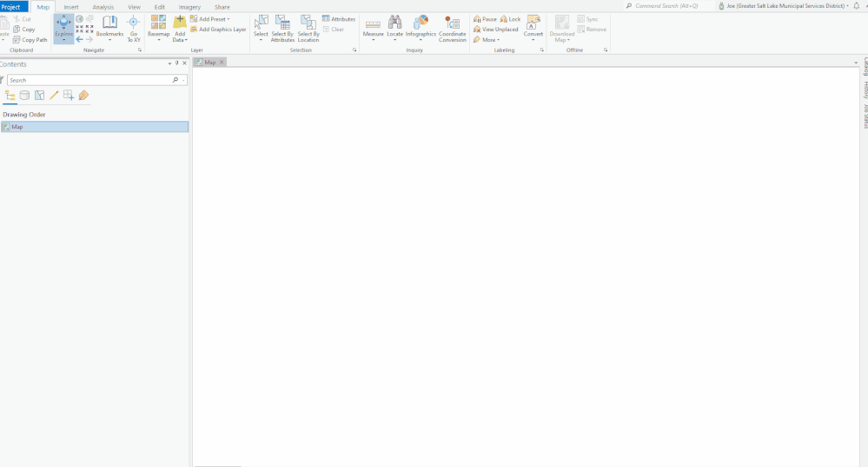Image resolution: width=868 pixels, height=467 pixels.
Task: Click Copy in Clipboard group
Action: click(x=23, y=30)
